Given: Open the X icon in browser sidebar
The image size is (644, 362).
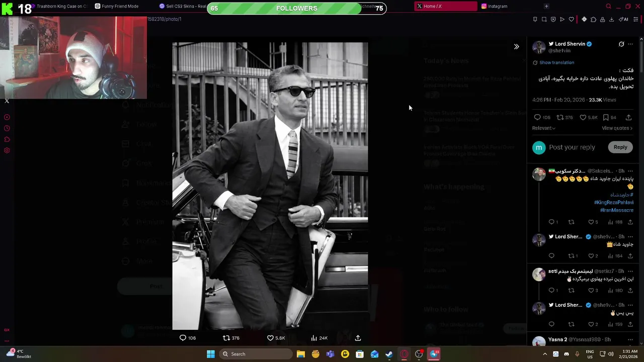Looking at the screenshot, I should pos(7,101).
